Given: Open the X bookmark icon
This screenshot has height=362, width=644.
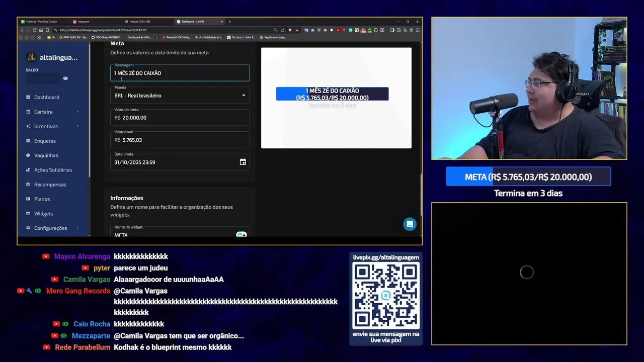Looking at the screenshot, I should (x=157, y=37).
